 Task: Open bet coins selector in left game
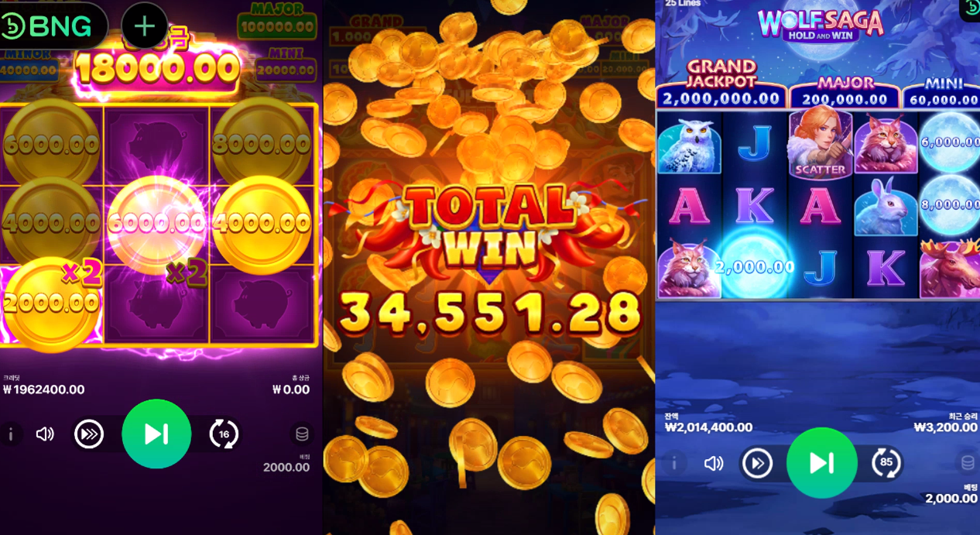(x=302, y=434)
